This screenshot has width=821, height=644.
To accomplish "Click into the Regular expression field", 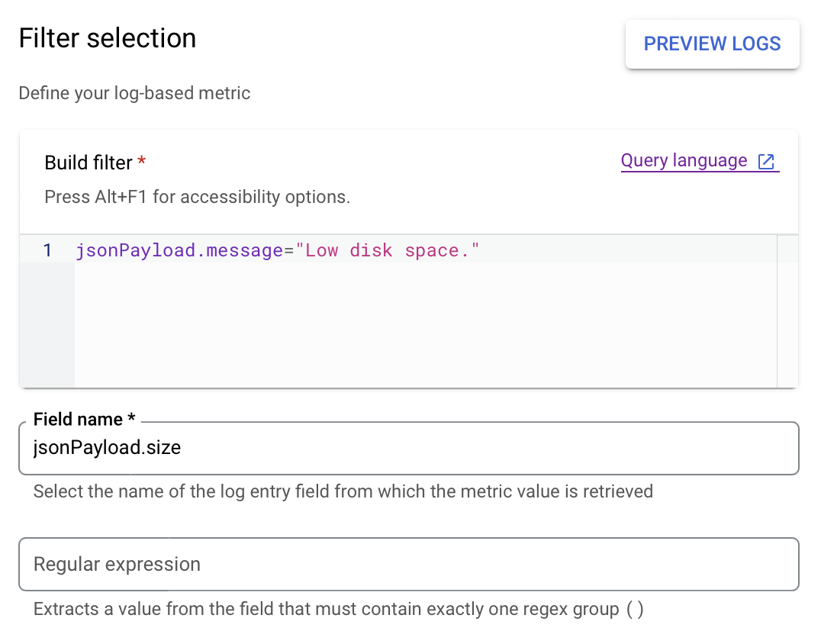I will click(408, 565).
